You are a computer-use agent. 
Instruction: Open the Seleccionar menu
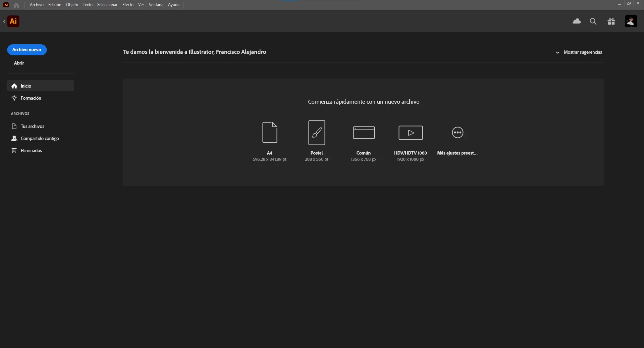(107, 5)
